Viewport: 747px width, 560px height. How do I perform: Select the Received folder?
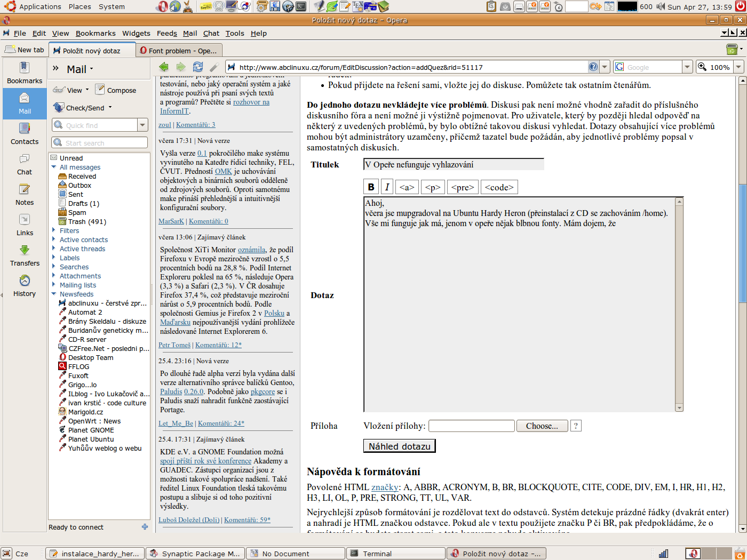pyautogui.click(x=82, y=176)
